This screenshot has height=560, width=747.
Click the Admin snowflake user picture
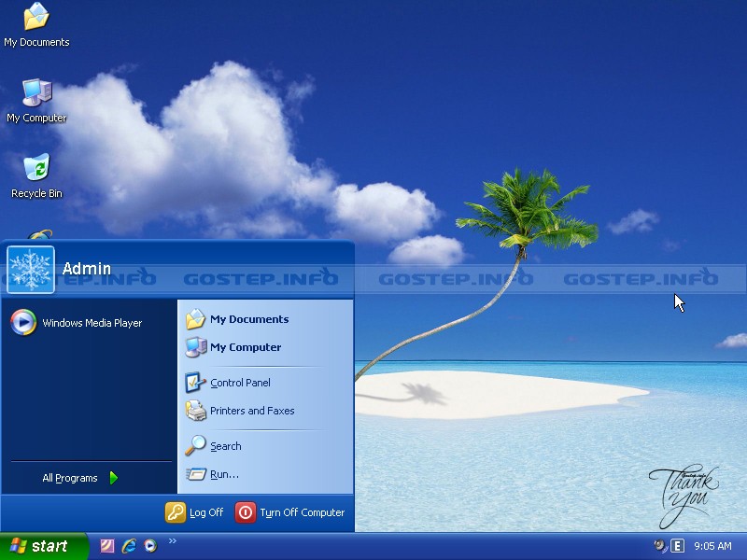click(x=31, y=269)
